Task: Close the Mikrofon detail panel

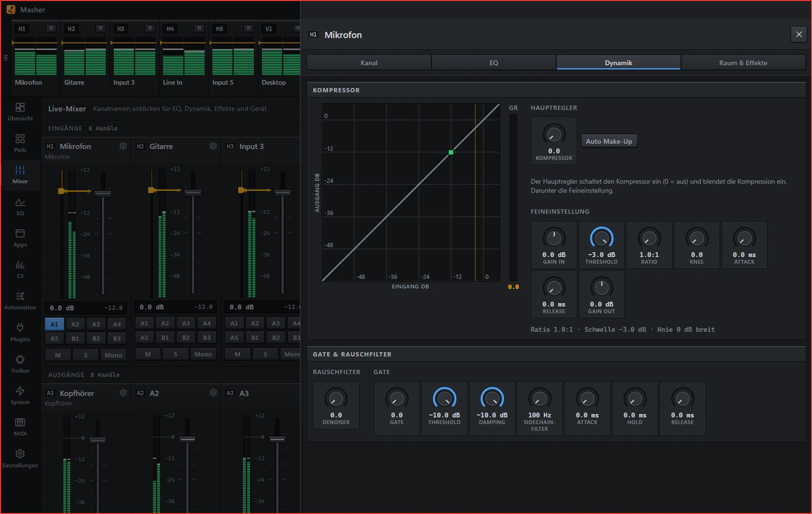Action: tap(799, 34)
